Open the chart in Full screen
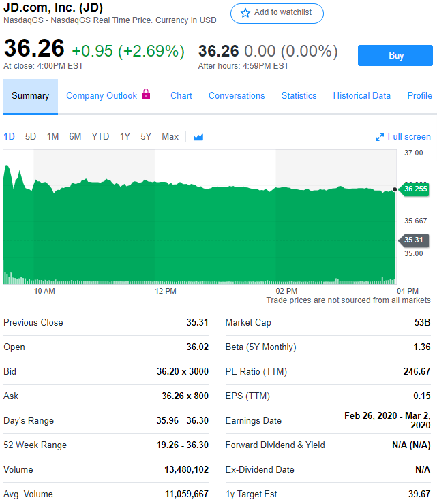Image resolution: width=437 pixels, height=504 pixels. pos(403,137)
